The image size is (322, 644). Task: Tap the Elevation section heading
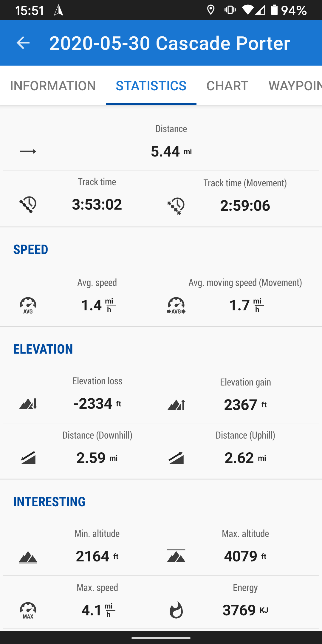[43, 349]
